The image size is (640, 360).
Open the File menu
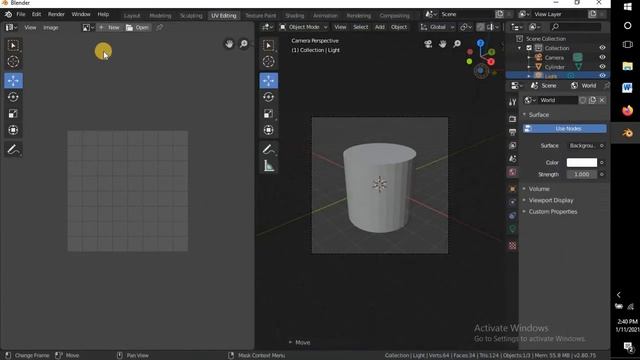(20, 14)
